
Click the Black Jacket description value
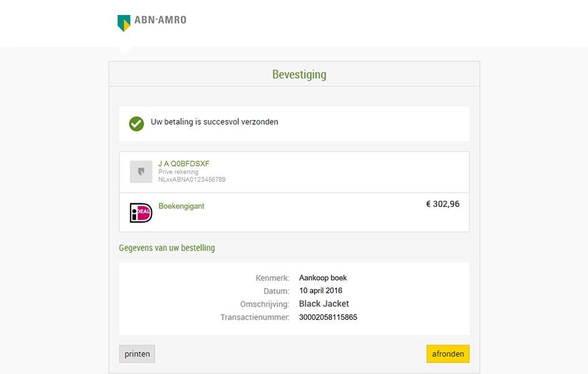click(x=324, y=304)
